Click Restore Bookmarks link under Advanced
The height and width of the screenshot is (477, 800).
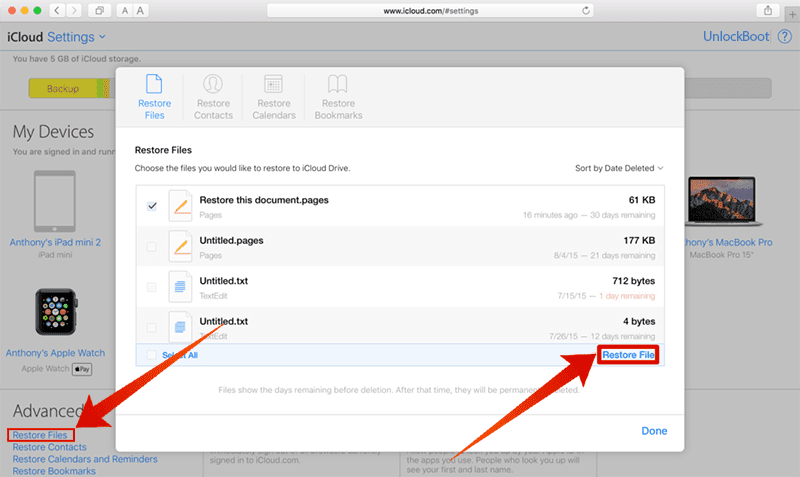click(x=54, y=471)
